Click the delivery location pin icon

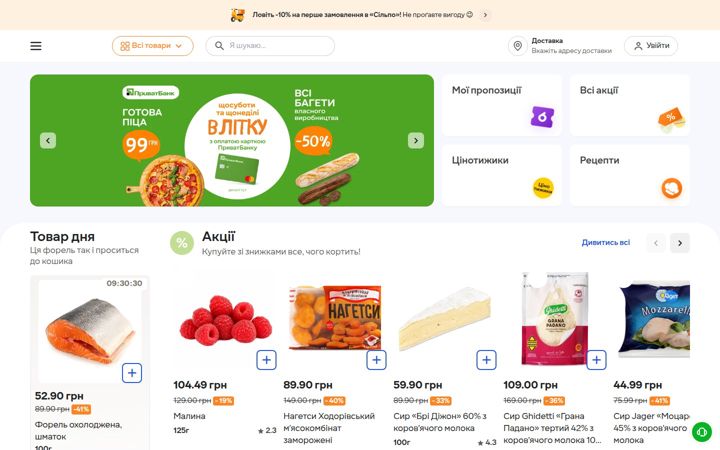point(518,46)
